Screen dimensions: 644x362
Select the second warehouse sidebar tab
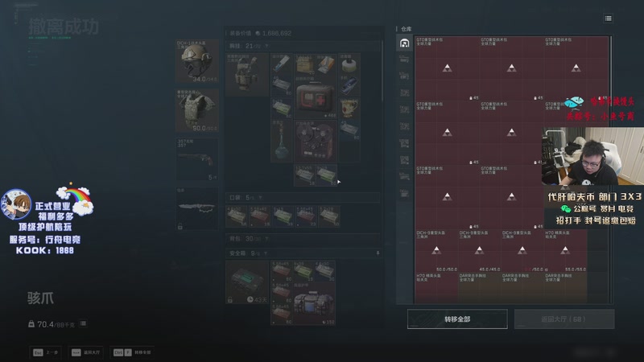point(405,60)
